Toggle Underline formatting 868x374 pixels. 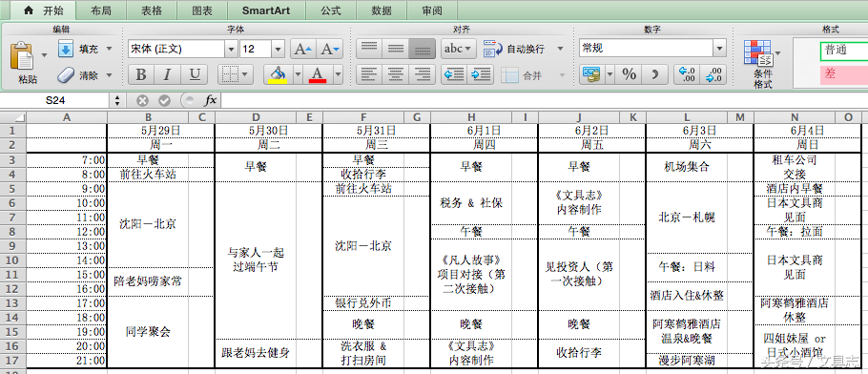coord(195,74)
